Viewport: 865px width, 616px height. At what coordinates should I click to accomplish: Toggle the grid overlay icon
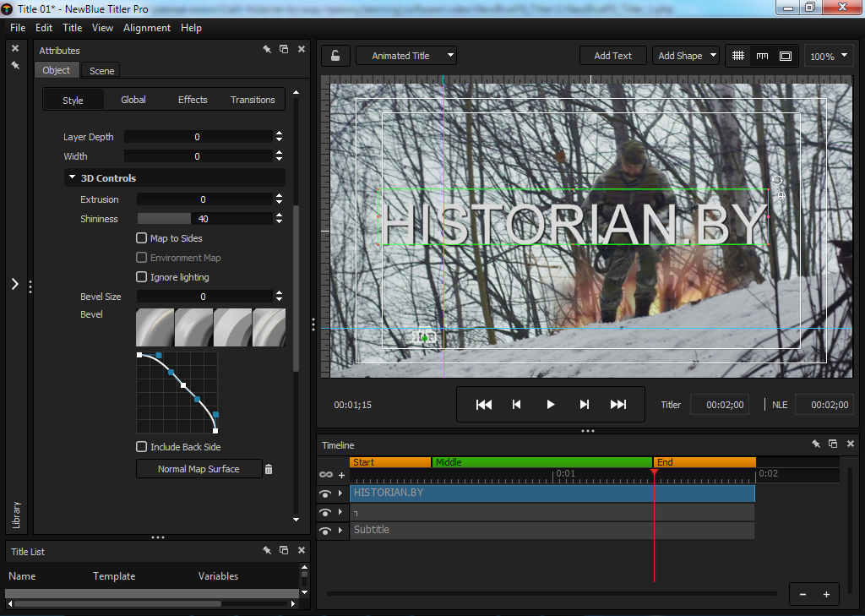[x=738, y=56]
